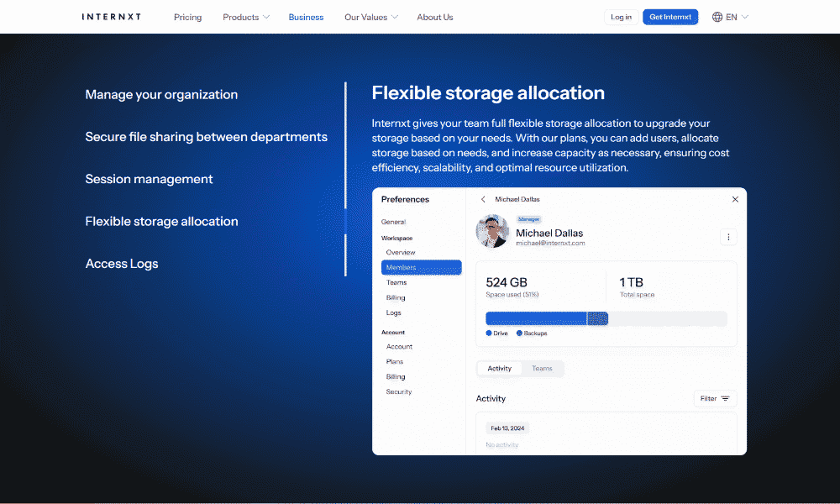Expand the Products dropdown menu
Viewport: 840px width, 504px height.
tap(246, 17)
